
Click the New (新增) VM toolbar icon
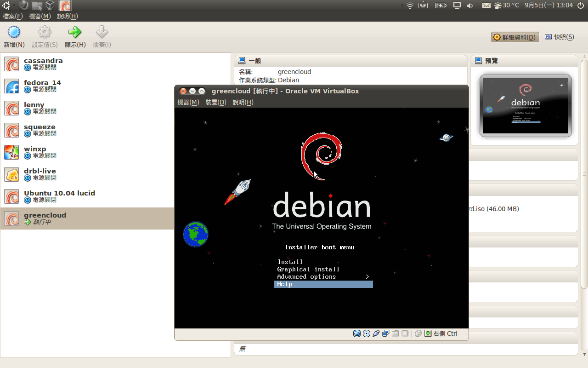point(14,32)
